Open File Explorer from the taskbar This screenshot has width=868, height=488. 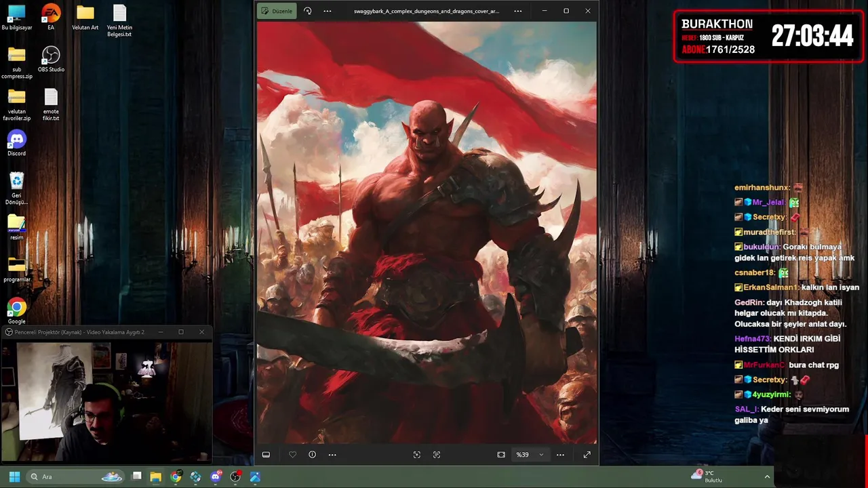click(x=156, y=477)
